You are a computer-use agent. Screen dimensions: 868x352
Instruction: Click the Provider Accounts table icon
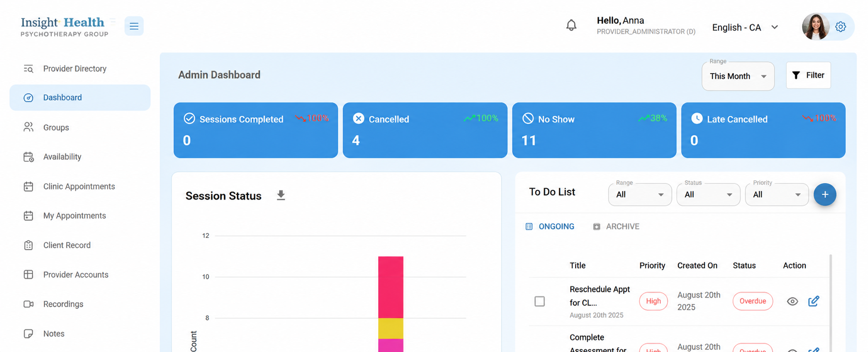click(28, 274)
